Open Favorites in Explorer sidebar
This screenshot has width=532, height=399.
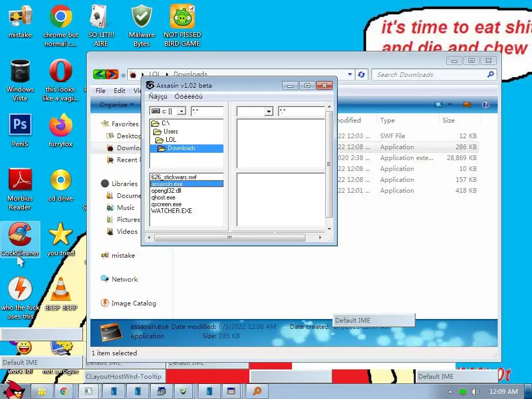[121, 124]
